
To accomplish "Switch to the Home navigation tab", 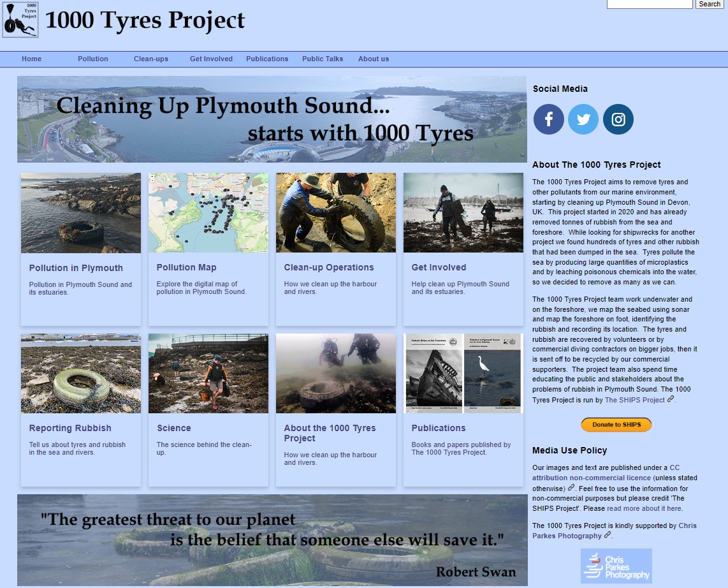I will click(x=31, y=59).
